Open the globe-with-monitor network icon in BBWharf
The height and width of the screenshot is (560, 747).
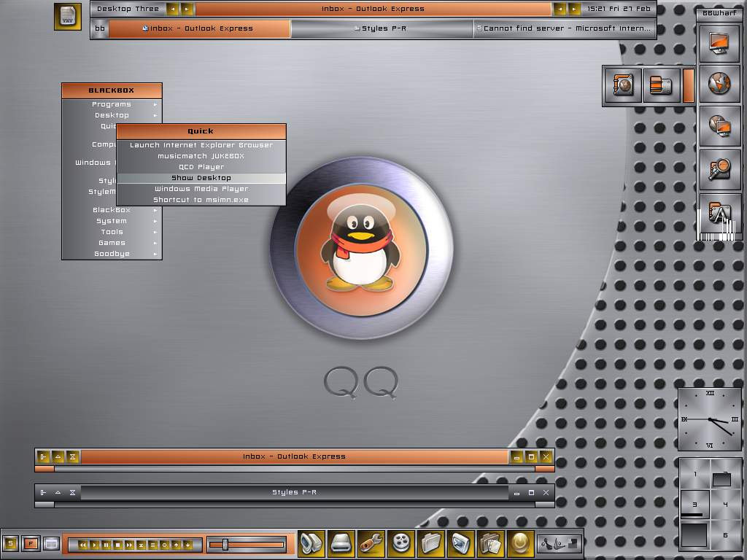click(719, 126)
